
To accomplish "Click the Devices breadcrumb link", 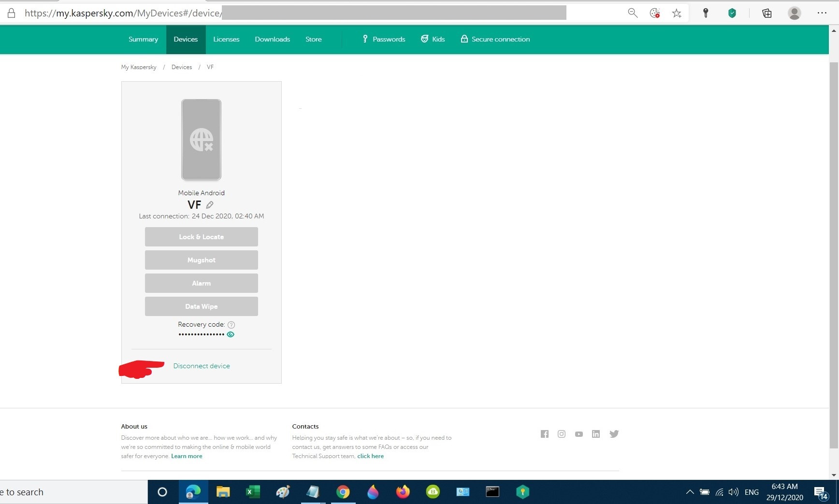I will point(182,67).
